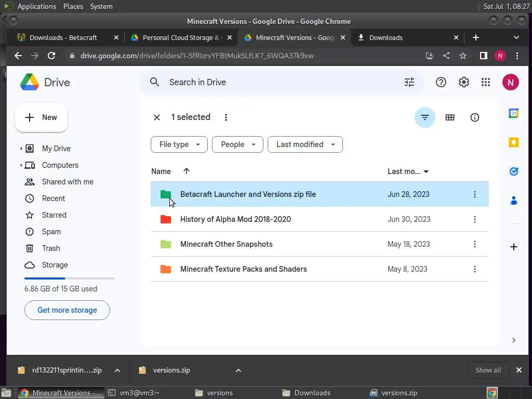Screen dimensions: 532x399
Task: Get add-ons plus icon
Action: (x=513, y=247)
